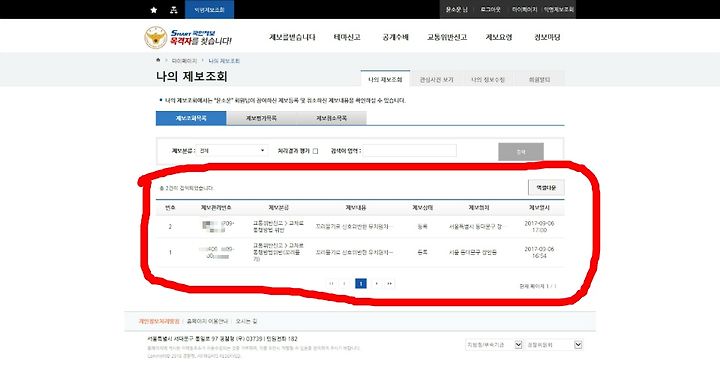720x369 pixels.
Task: Open 홈페이지 이용안내 footer link
Action: (x=207, y=321)
